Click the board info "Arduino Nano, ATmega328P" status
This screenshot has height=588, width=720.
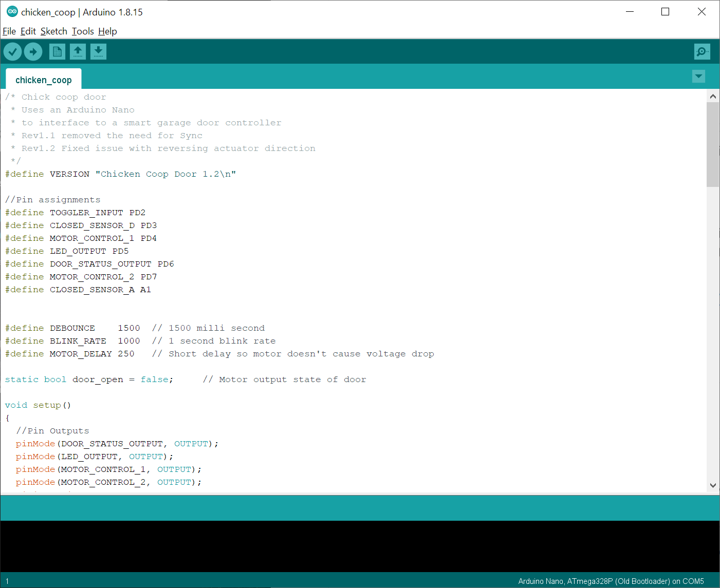tap(611, 581)
